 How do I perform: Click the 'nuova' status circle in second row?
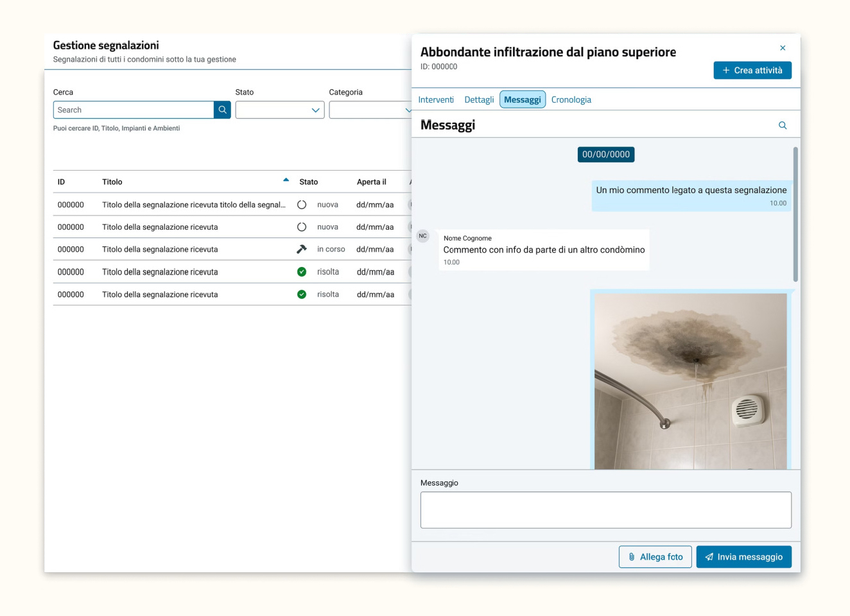(x=302, y=227)
